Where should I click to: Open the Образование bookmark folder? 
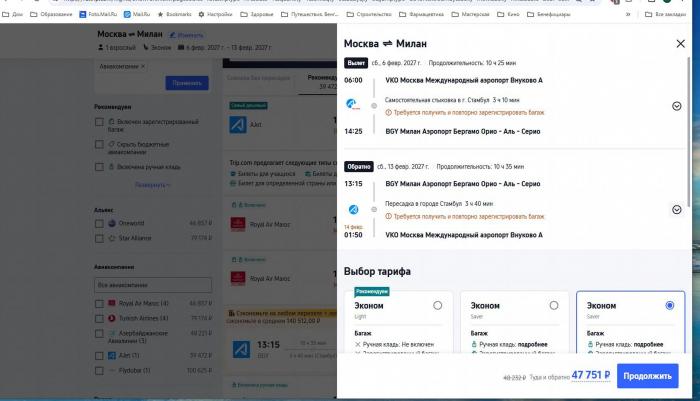[51, 14]
